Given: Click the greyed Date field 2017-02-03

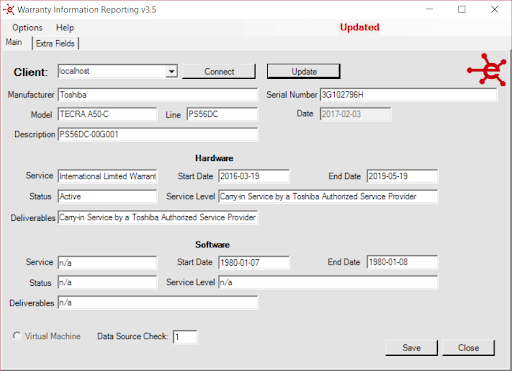Looking at the screenshot, I should (x=355, y=114).
